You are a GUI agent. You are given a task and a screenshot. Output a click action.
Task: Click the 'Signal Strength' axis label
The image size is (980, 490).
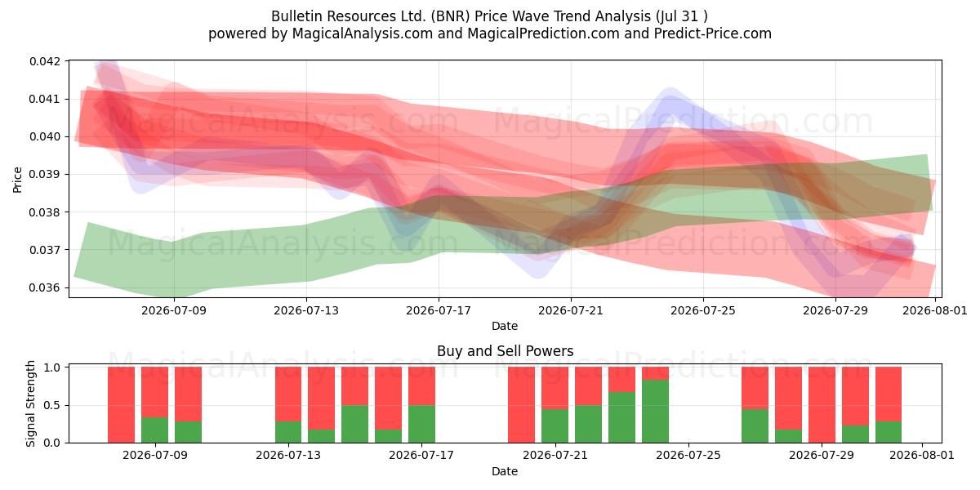click(x=33, y=403)
